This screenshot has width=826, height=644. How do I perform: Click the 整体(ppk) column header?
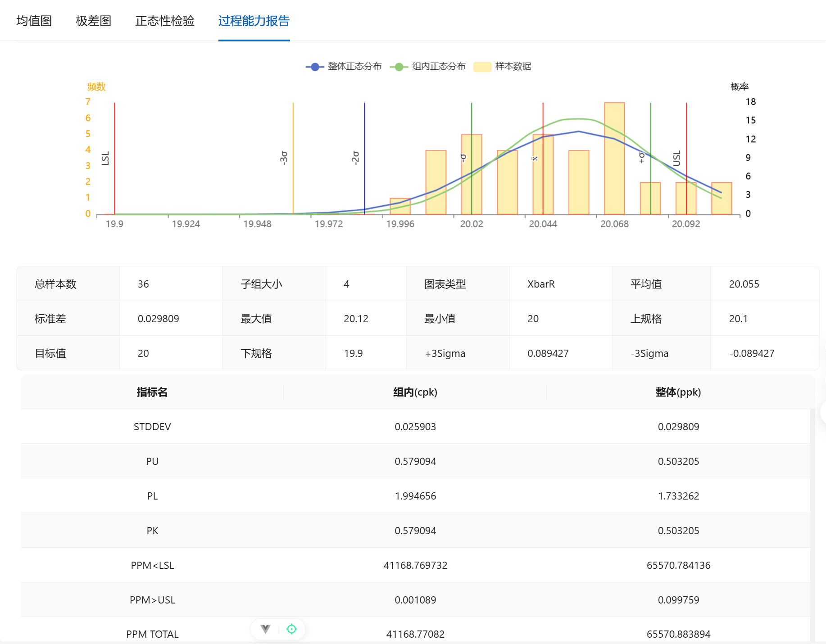(x=678, y=392)
